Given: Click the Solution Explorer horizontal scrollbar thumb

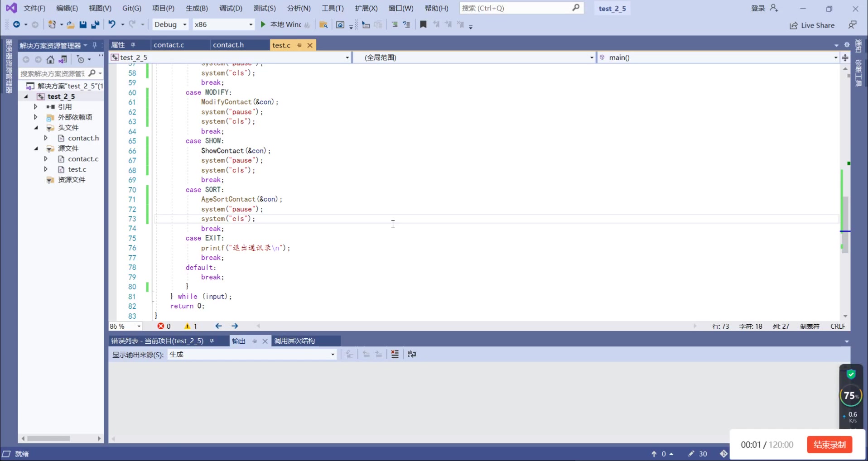Looking at the screenshot, I should (48, 438).
